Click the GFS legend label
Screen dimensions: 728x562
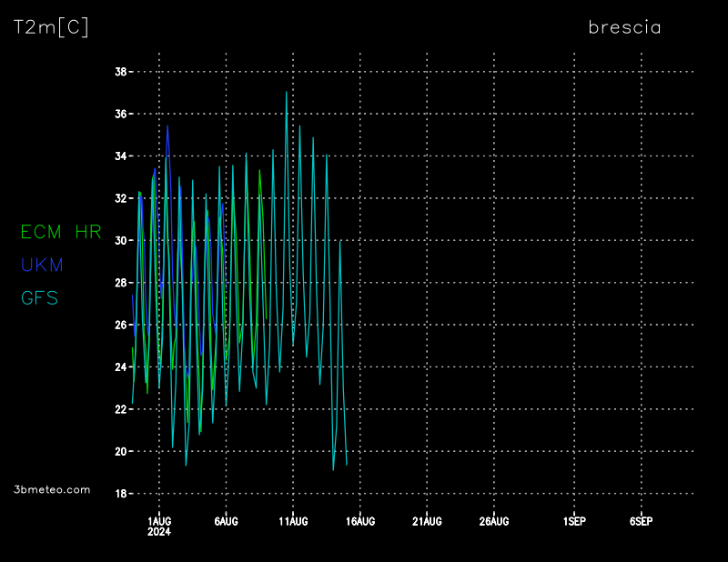[39, 298]
